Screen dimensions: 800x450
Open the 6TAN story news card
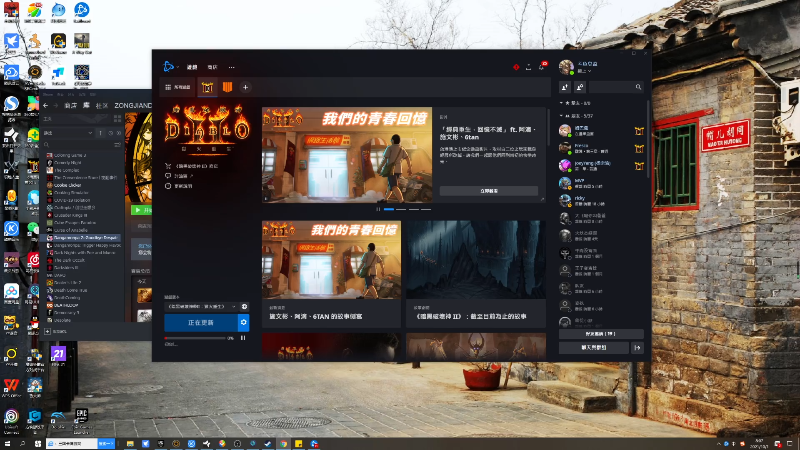point(331,274)
